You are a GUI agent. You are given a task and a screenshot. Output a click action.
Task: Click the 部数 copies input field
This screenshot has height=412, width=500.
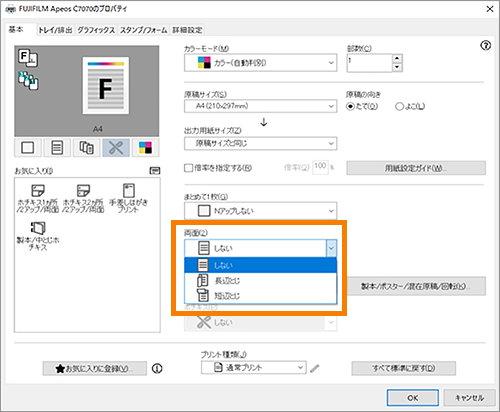[369, 63]
